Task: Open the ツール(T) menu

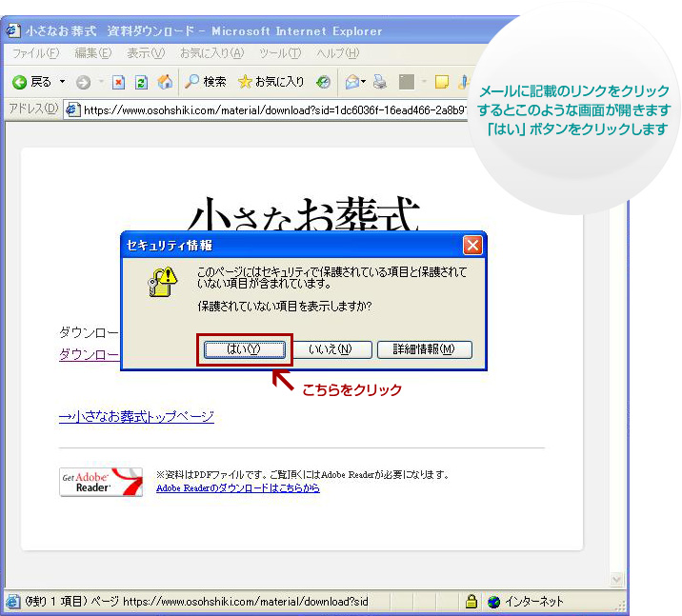Action: (280, 53)
